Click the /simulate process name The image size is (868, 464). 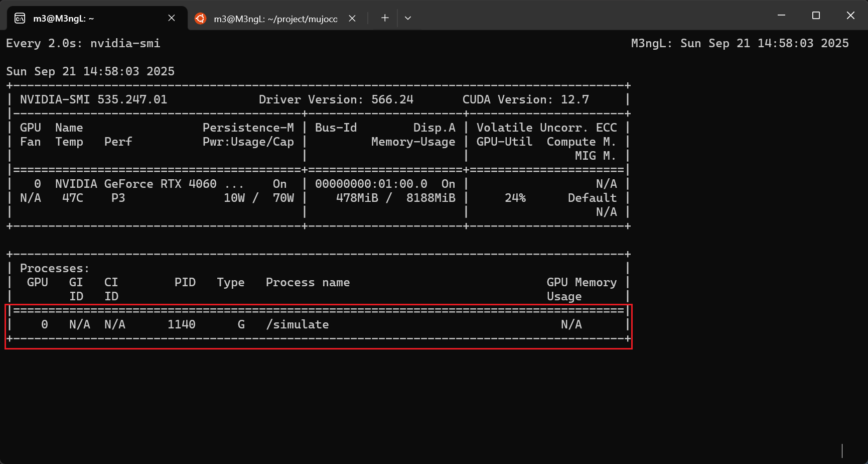pos(298,324)
